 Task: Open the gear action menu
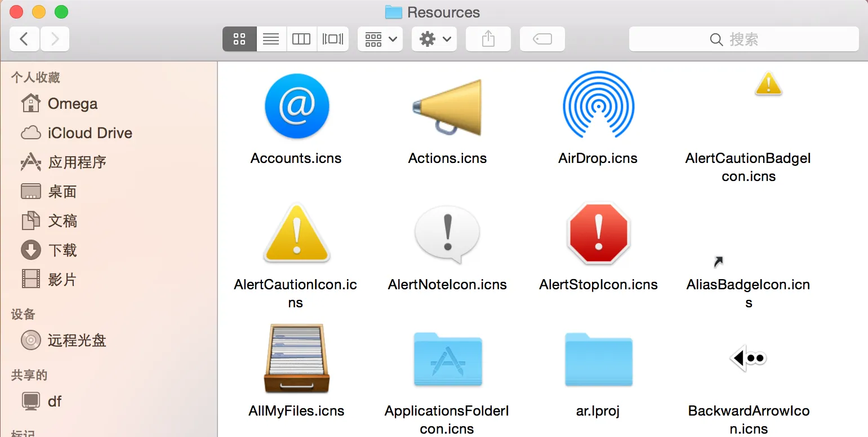pyautogui.click(x=434, y=39)
